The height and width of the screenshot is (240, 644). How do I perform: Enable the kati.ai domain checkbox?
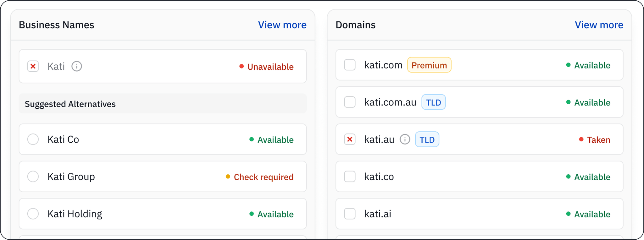(x=350, y=214)
